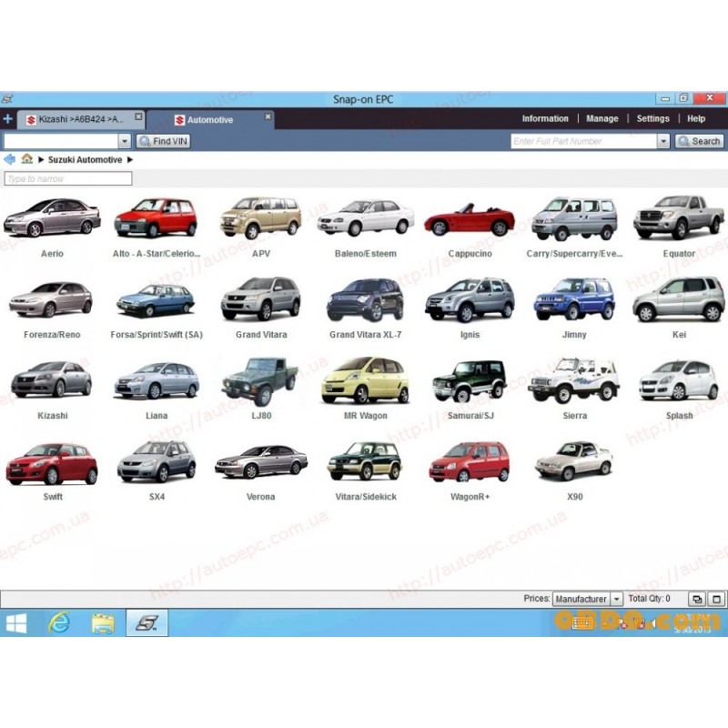The image size is (728, 728).
Task: Choose the Kei car image
Action: click(x=679, y=299)
